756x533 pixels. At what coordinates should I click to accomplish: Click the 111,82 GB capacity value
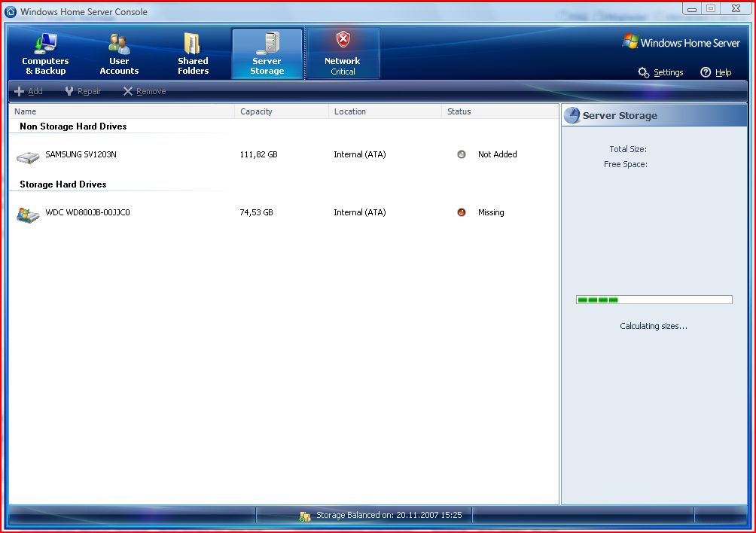[259, 154]
